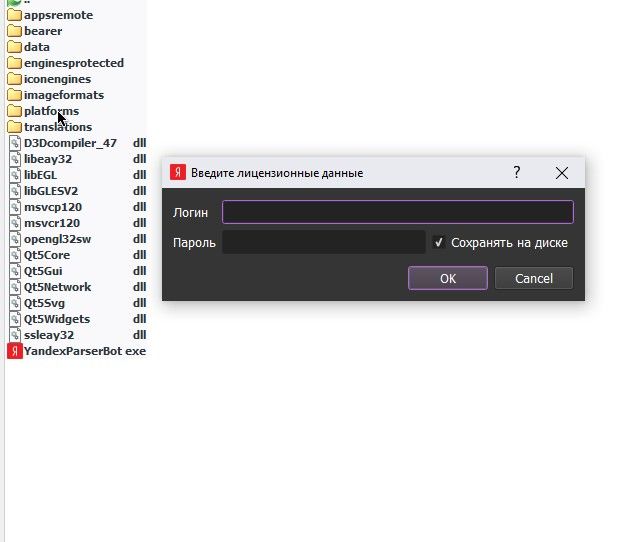Click the translations folder icon
The height and width of the screenshot is (542, 639).
click(14, 127)
